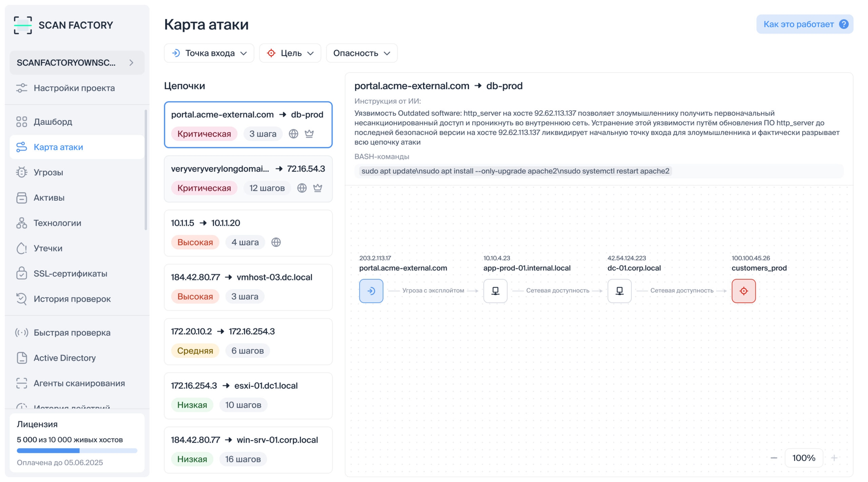
Task: Click the globe icon on 10.1.1.5 chain
Action: point(276,242)
